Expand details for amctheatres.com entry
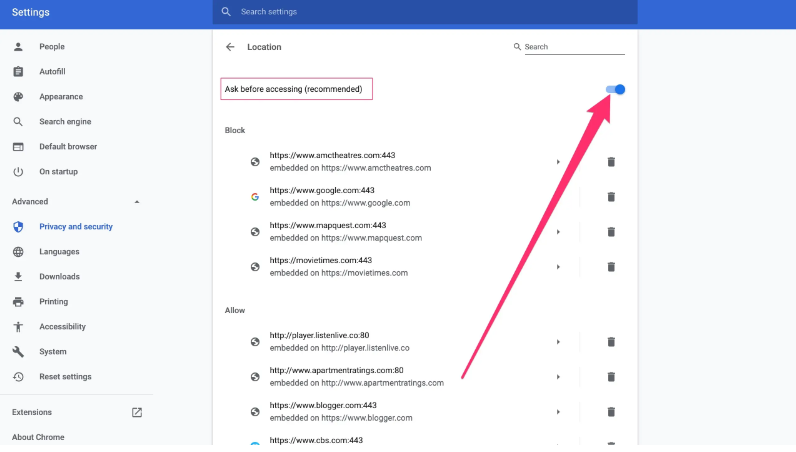The image size is (796, 452). coord(558,162)
